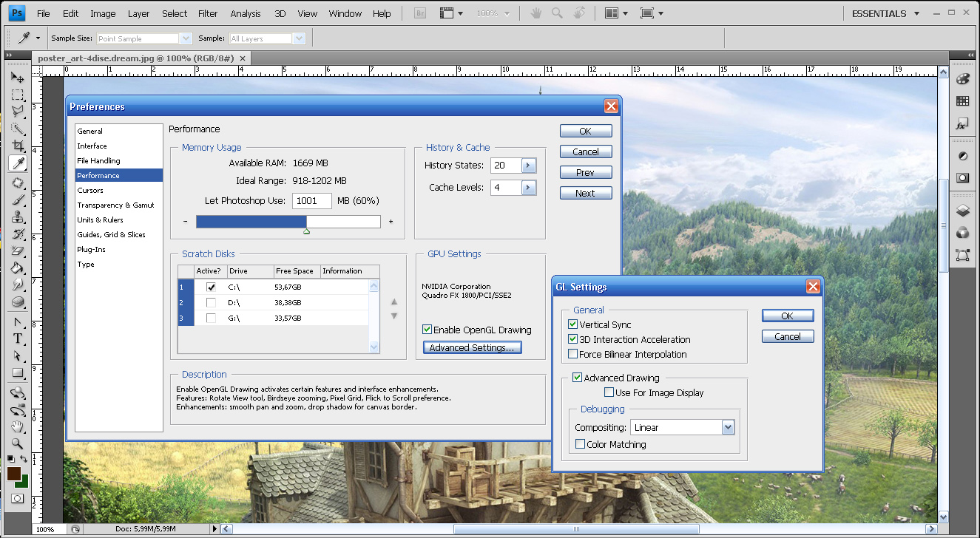Open the Filter menu
Viewport: 980px width, 538px height.
(208, 13)
